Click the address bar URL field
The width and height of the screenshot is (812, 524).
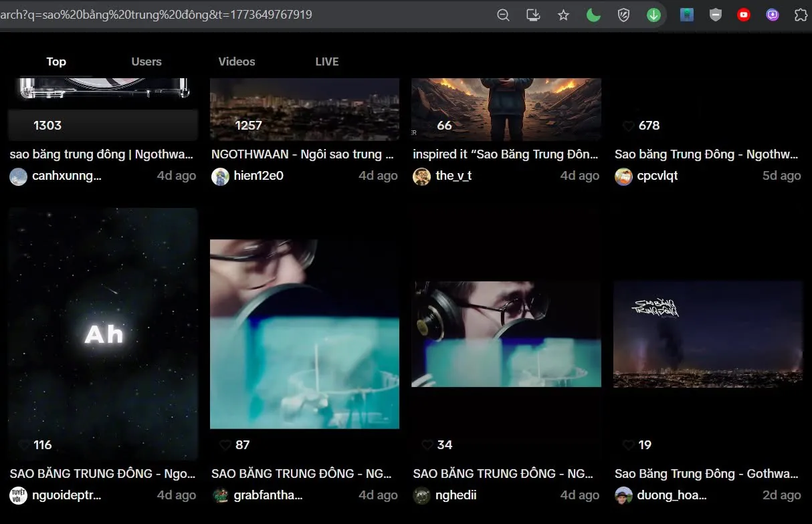point(241,15)
